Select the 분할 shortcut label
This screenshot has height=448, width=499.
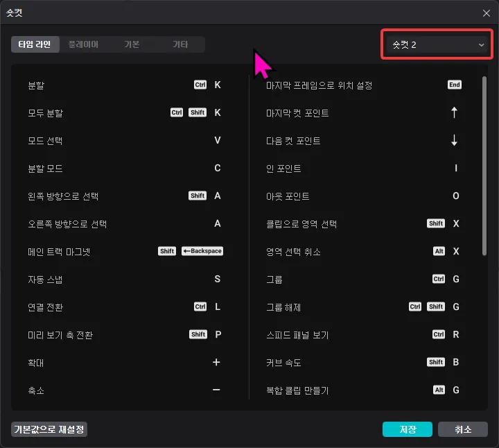tap(36, 85)
